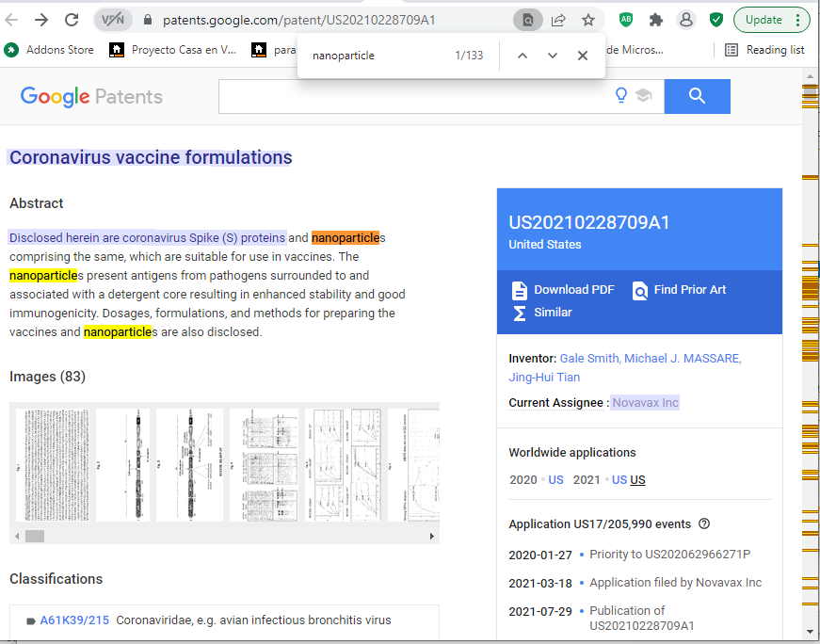Open Find Prior Art
This screenshot has width=820, height=644.
click(680, 290)
